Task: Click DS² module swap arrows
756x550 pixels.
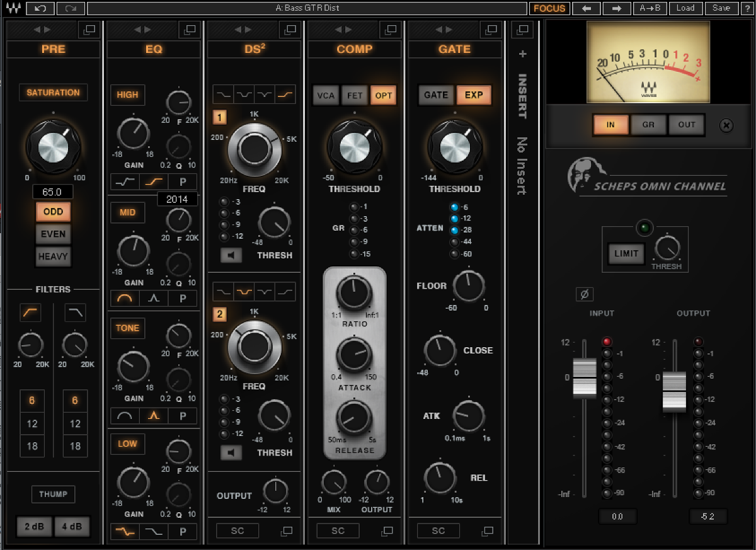Action: (243, 29)
